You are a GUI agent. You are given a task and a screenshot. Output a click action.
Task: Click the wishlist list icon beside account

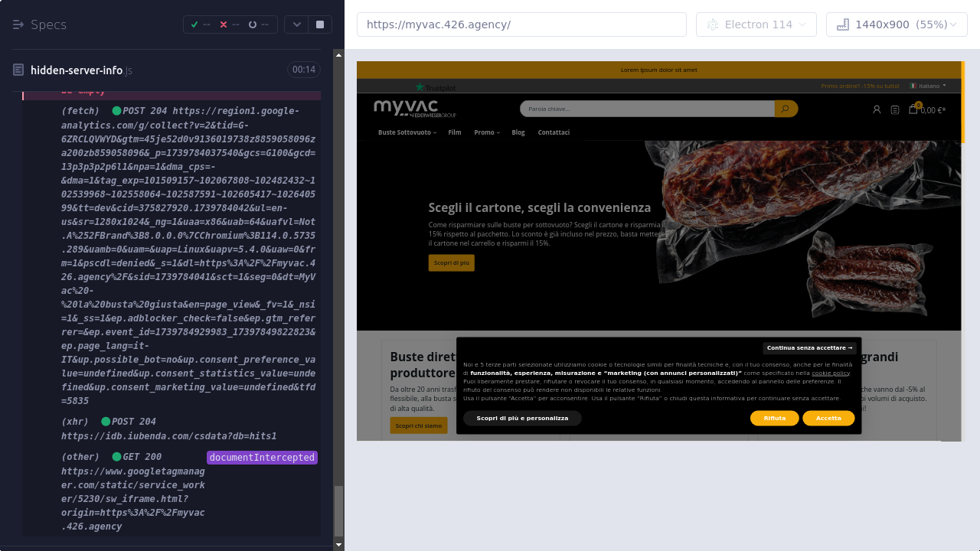point(895,109)
